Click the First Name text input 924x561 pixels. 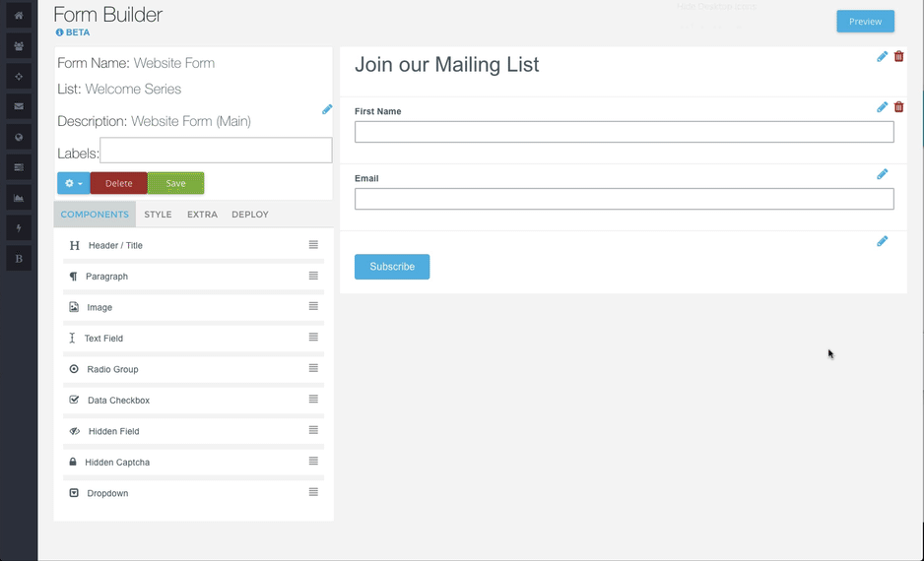(x=624, y=132)
